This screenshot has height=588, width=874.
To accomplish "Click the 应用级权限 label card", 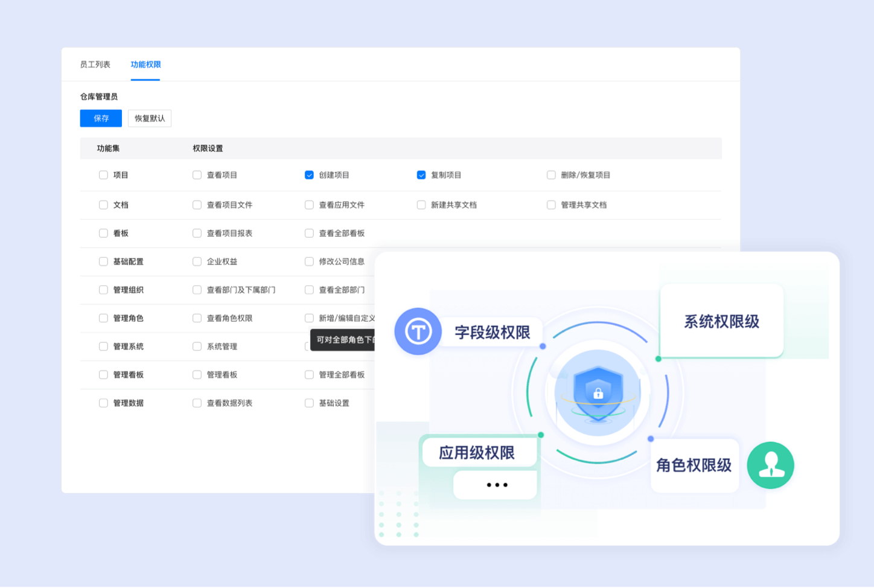I will (477, 453).
